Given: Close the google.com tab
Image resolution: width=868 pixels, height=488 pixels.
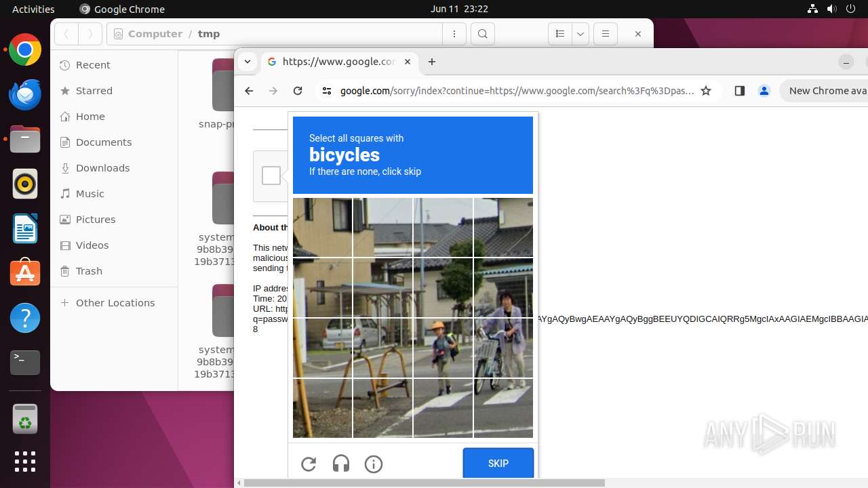Looking at the screenshot, I should tap(408, 62).
